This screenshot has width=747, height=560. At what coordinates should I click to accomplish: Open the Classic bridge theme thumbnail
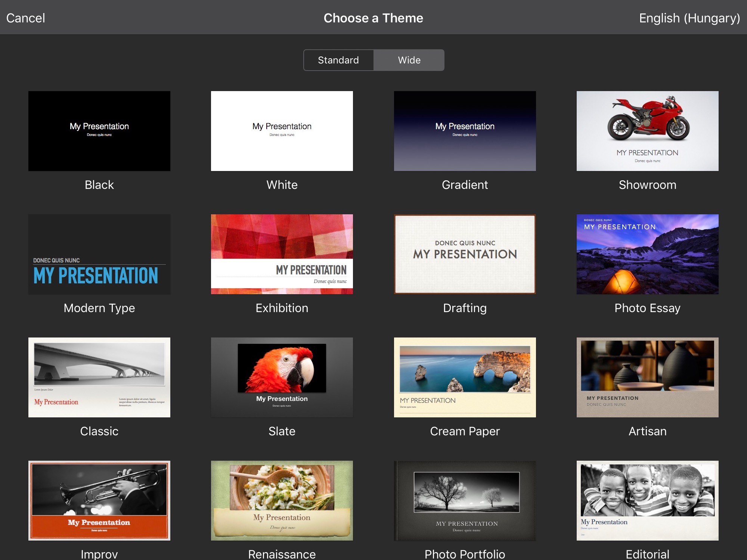pos(99,377)
